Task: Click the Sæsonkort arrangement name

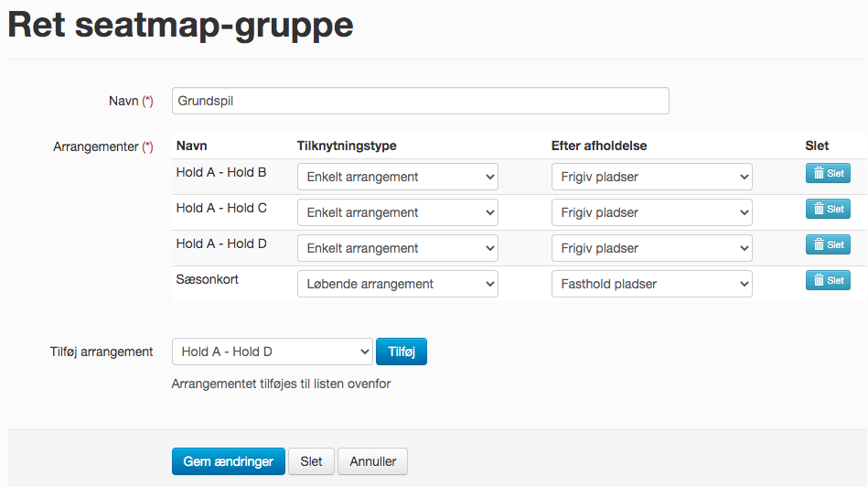Action: click(207, 279)
